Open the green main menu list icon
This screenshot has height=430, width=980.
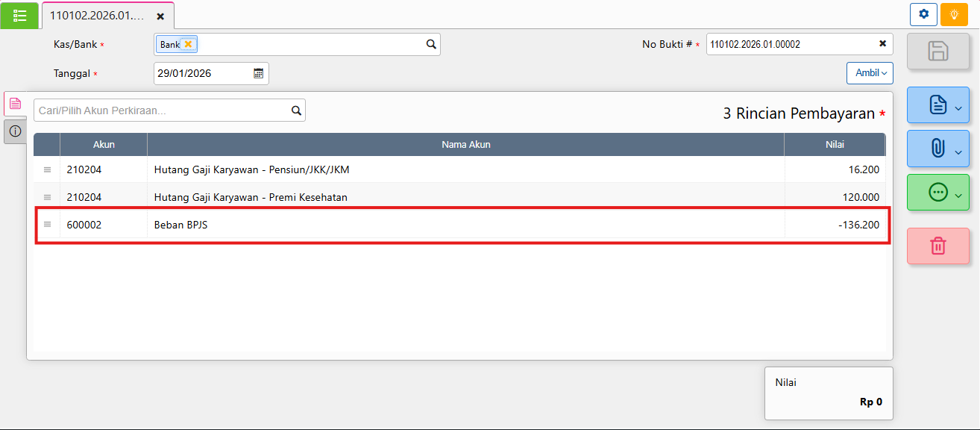point(20,15)
